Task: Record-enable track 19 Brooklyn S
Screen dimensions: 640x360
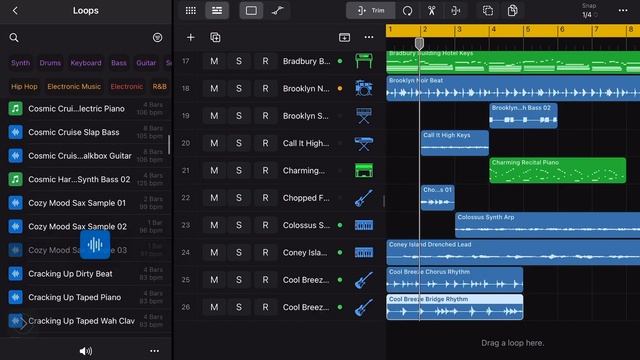Action: 265,116
